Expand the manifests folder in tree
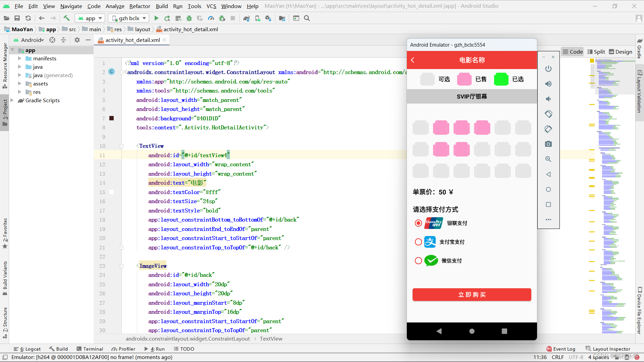 point(20,59)
